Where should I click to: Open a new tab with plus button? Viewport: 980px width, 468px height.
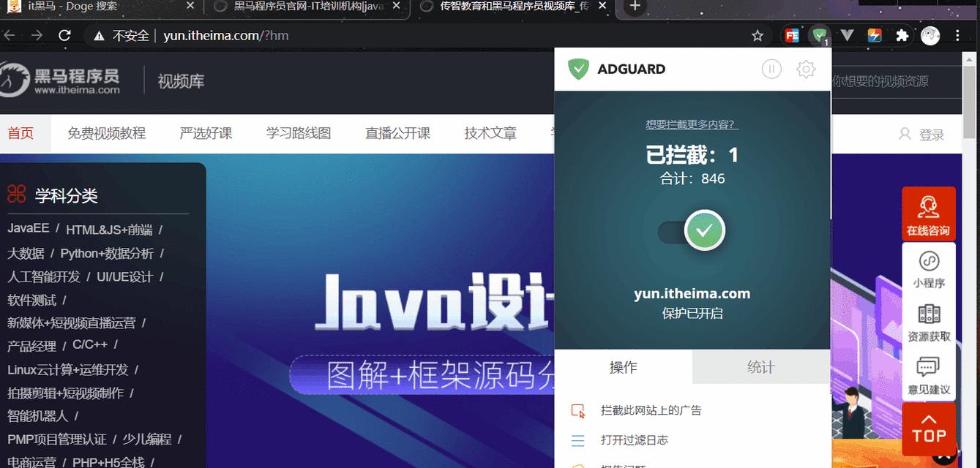[x=635, y=7]
